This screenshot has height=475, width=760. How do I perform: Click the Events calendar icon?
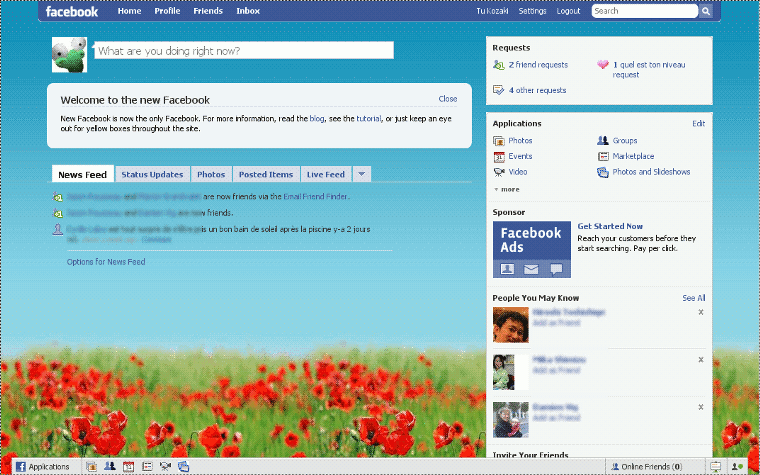[x=499, y=157]
